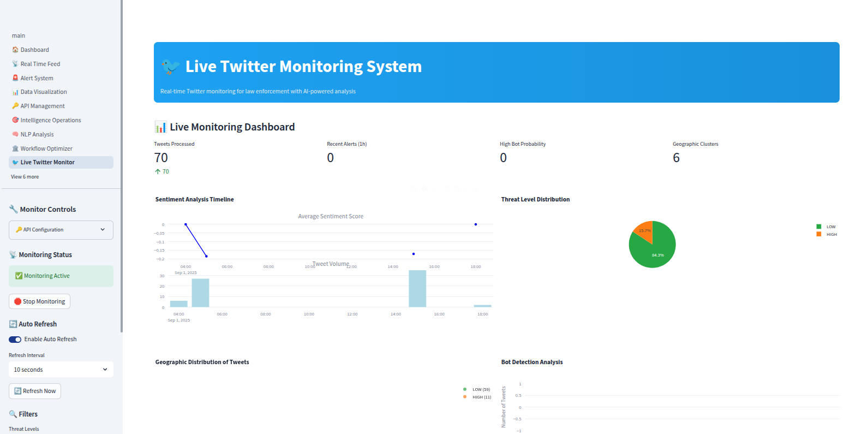Viewport: 868px width, 434px height.
Task: Click the magnifier icon at Filters heading
Action: coord(13,414)
